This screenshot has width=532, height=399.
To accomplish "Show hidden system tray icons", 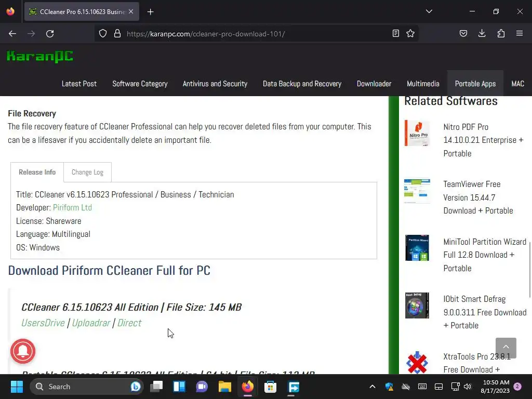I will (x=372, y=387).
